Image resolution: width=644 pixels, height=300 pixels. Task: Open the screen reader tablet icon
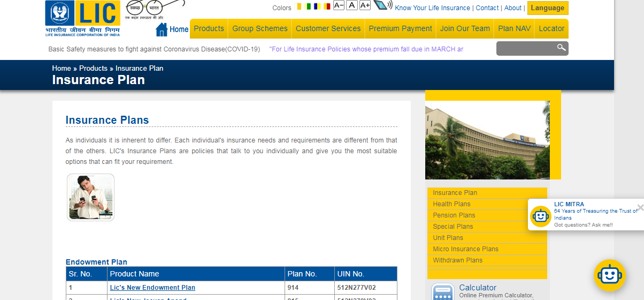(382, 6)
